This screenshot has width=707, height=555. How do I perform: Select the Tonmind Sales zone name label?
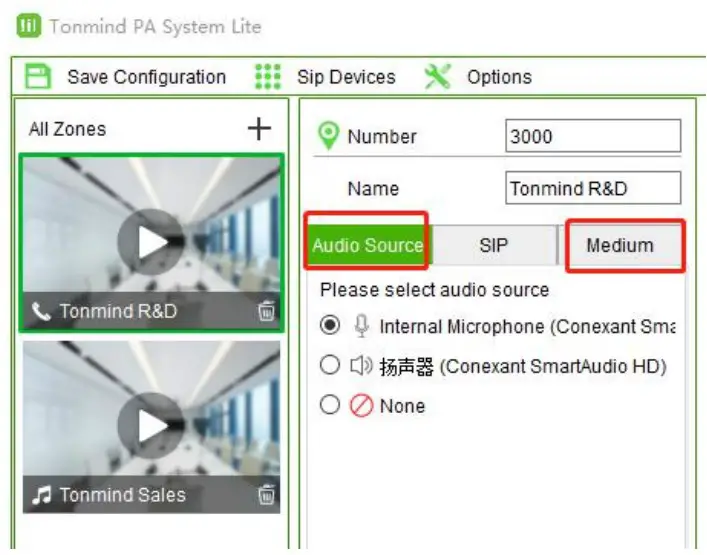[x=123, y=495]
